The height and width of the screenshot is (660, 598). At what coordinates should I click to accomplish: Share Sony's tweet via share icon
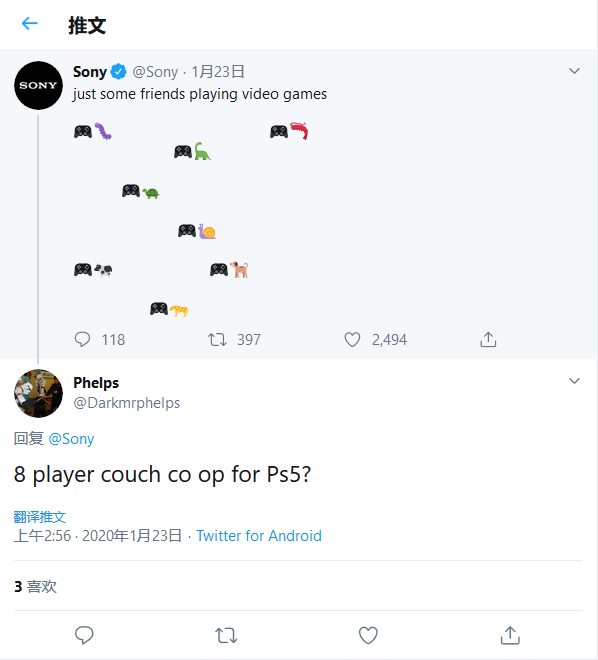tap(488, 339)
